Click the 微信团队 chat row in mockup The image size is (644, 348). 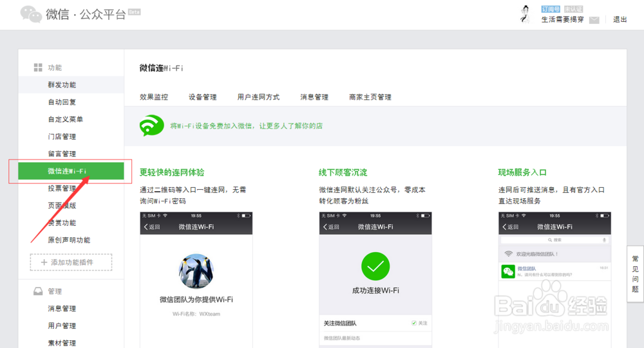pyautogui.click(x=554, y=271)
